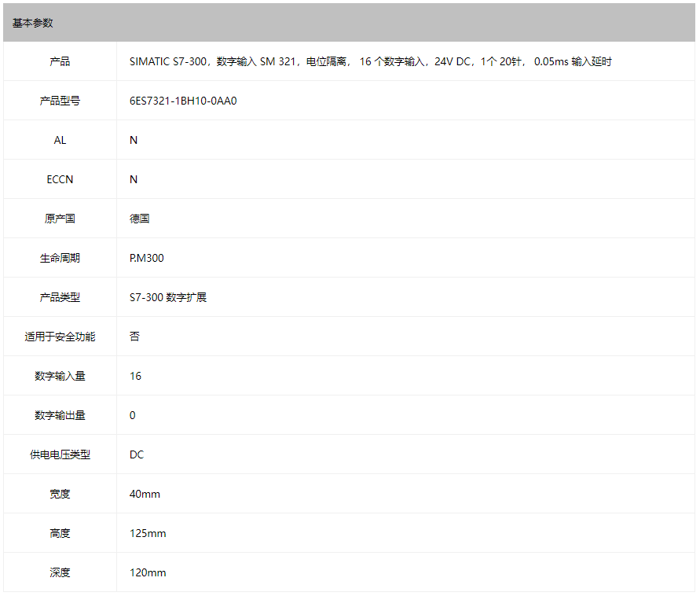Click the 125mm height value
Image resolution: width=700 pixels, height=596 pixels.
[148, 533]
